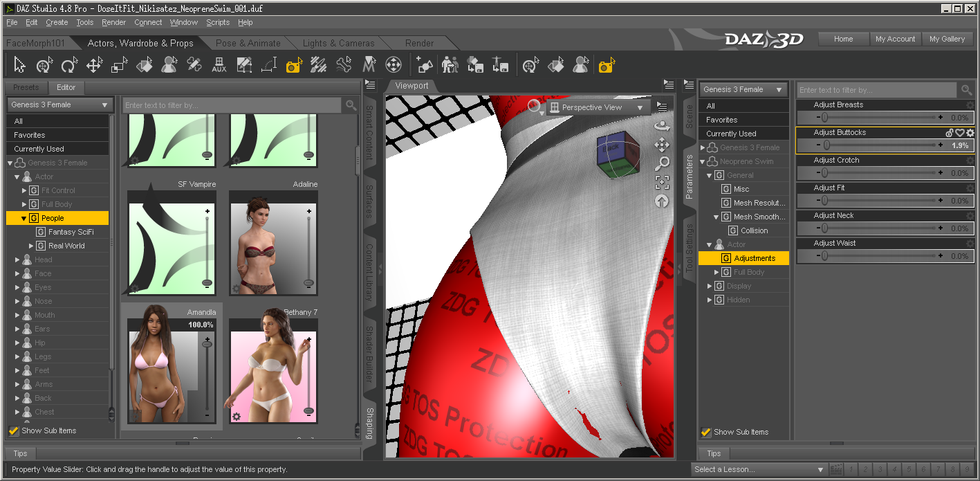Select the Scale tool
Screen dimensions: 980x481
[x=119, y=66]
